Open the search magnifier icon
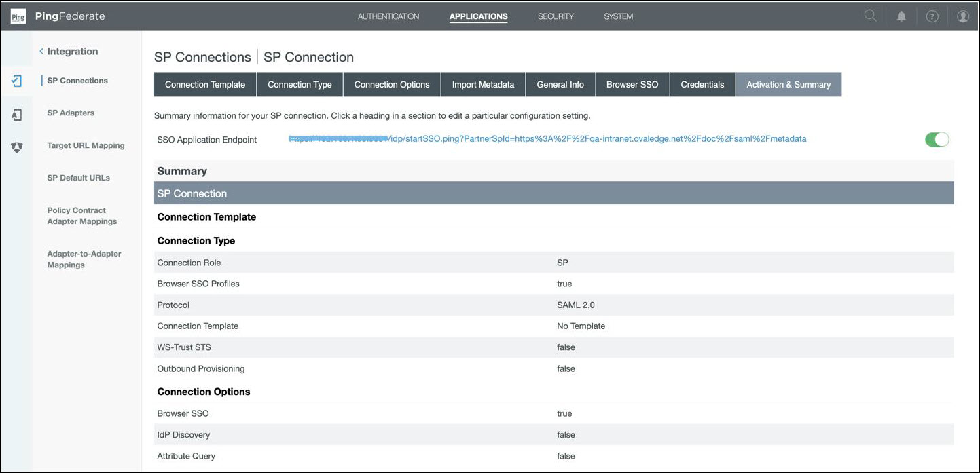The image size is (980, 473). point(870,16)
